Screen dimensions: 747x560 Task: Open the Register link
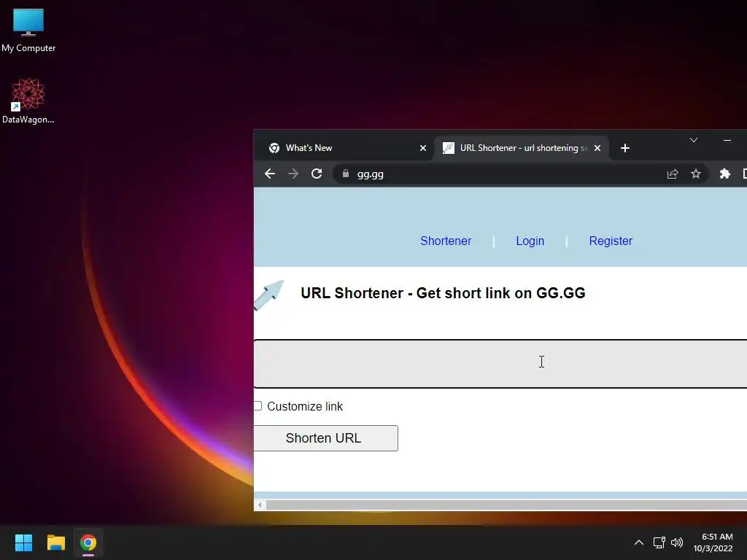611,241
